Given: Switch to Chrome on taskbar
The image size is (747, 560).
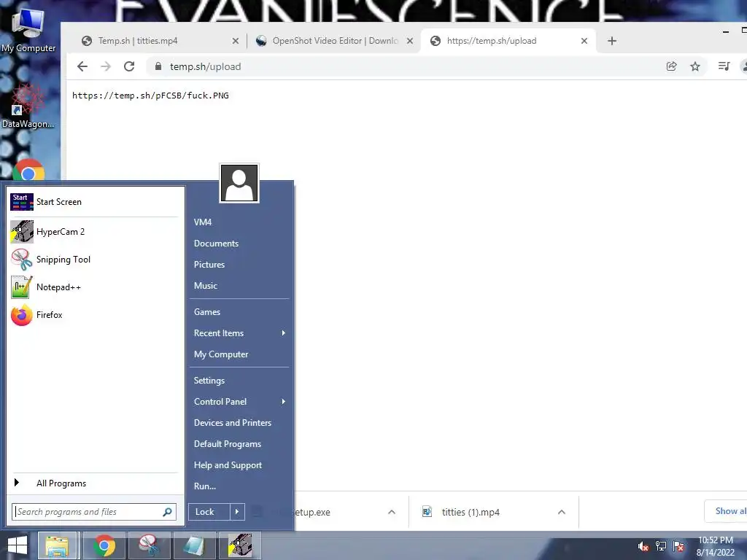Looking at the screenshot, I should point(104,545).
